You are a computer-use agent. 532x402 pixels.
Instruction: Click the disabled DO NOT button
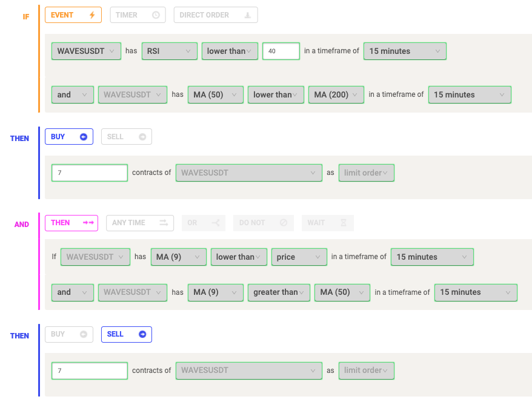tap(264, 223)
